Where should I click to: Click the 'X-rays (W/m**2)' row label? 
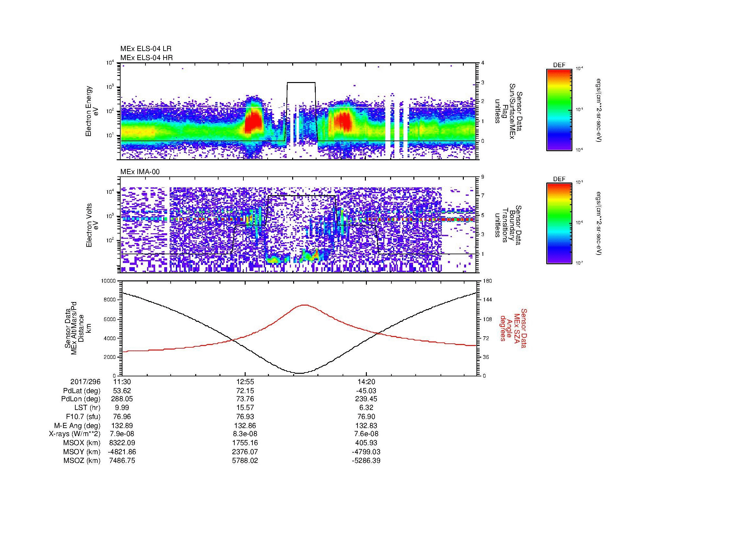click(x=74, y=434)
